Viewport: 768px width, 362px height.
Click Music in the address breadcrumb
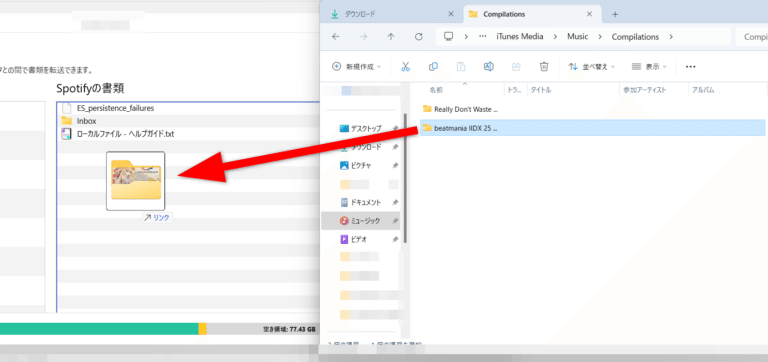coord(577,37)
